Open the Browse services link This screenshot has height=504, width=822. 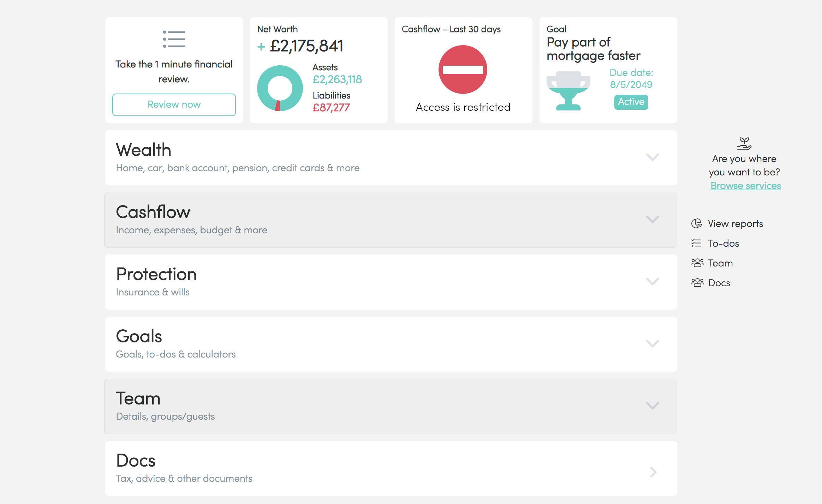[746, 186]
